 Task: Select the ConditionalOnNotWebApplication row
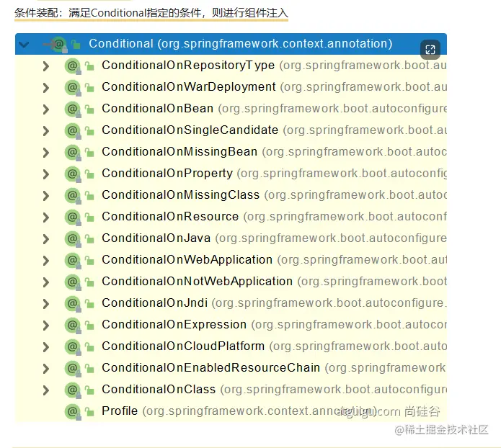pos(231,282)
